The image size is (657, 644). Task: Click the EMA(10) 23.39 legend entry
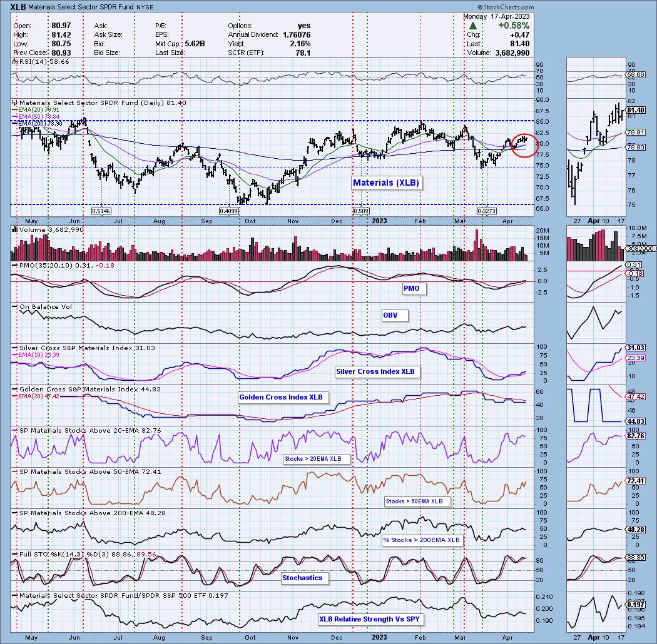(39, 355)
